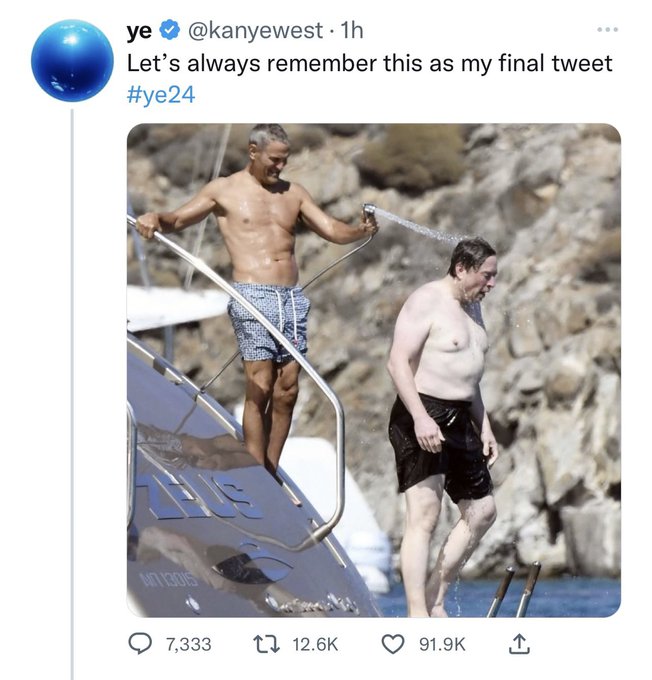652x680 pixels.
Task: Click the blue verified badge next to ye
Action: [170, 31]
